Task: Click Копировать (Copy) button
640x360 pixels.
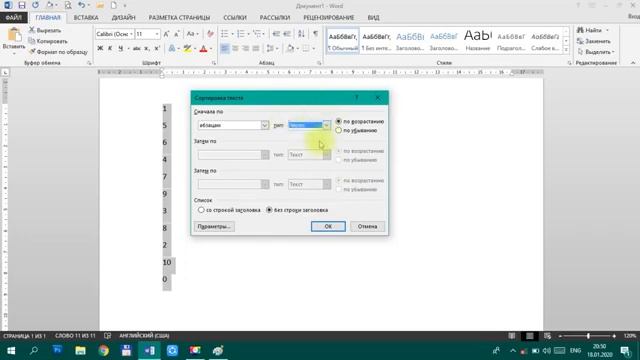Action: click(48, 41)
